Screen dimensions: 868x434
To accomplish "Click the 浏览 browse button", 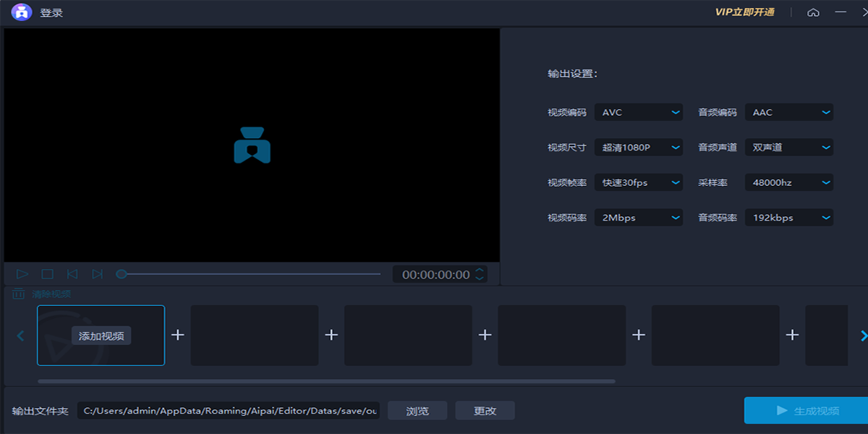I will click(417, 411).
